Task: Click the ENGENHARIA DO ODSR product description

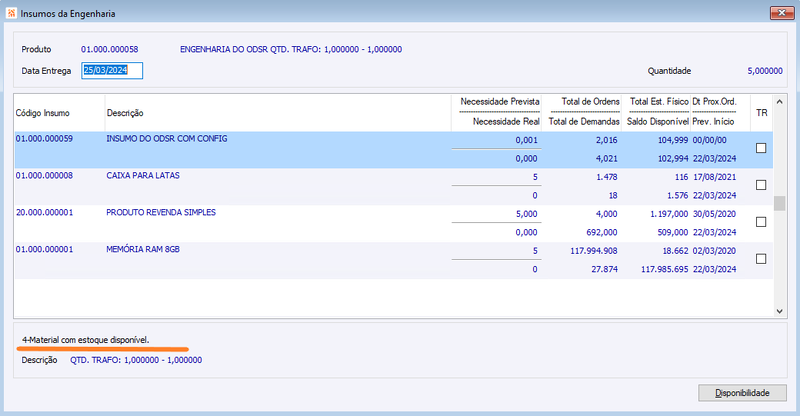Action: 291,50
